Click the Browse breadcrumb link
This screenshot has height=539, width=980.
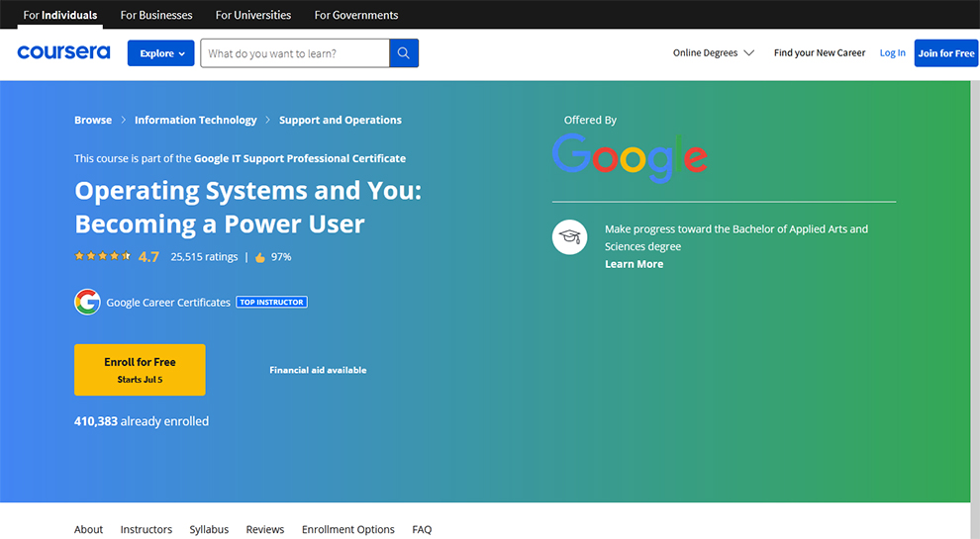coord(93,120)
